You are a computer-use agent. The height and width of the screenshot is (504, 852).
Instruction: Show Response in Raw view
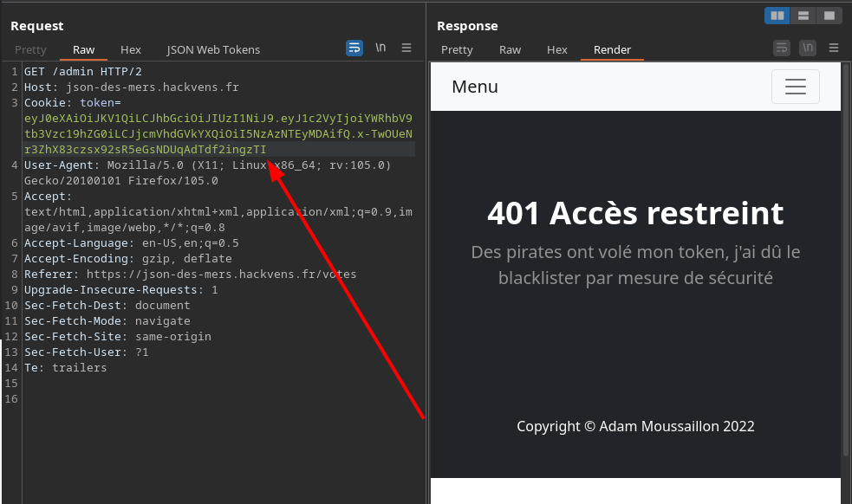[511, 50]
